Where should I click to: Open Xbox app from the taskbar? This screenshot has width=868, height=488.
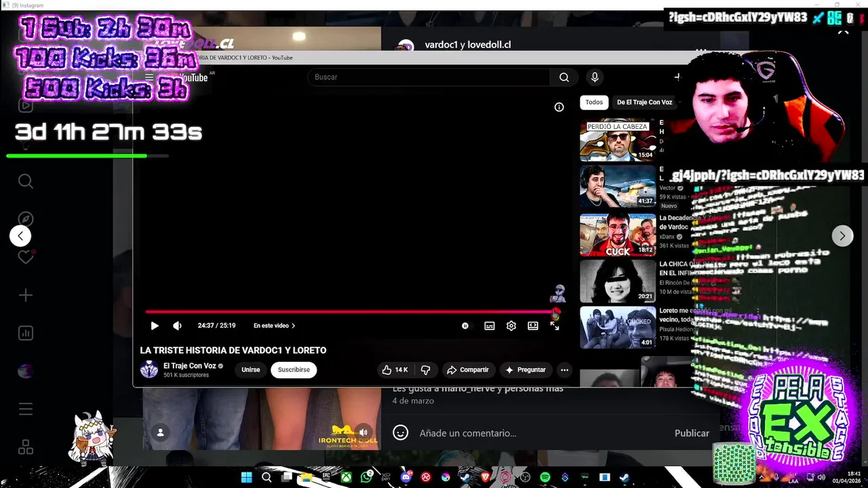pyautogui.click(x=346, y=477)
